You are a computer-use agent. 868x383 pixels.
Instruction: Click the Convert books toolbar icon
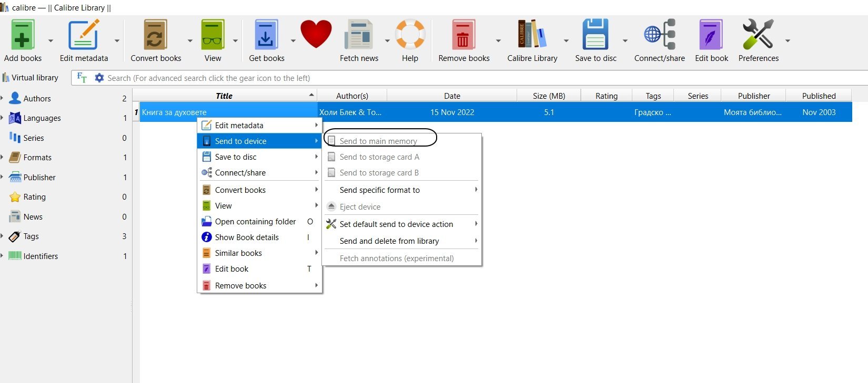coord(156,35)
